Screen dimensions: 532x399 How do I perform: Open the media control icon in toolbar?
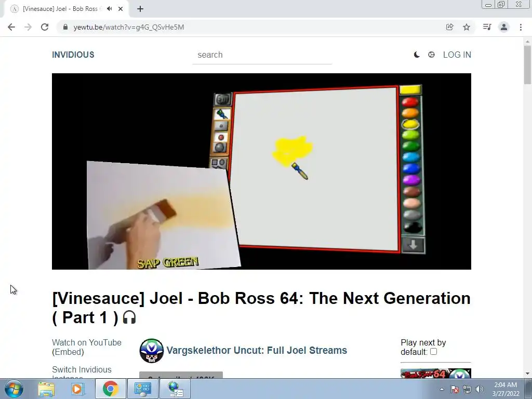point(487,27)
